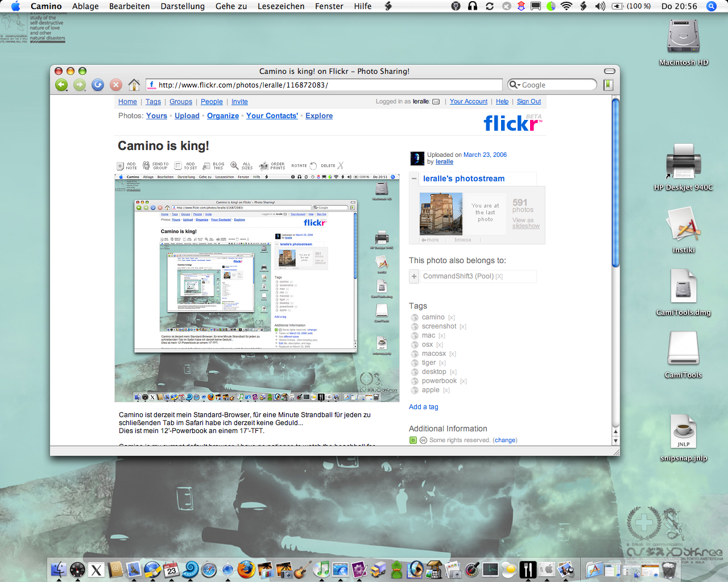Go to the home page via house icon

coord(134,85)
